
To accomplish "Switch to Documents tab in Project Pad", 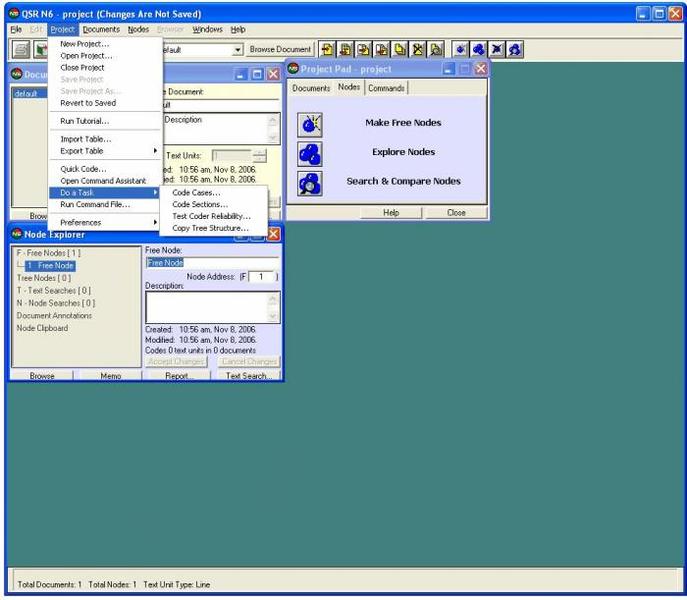I will pyautogui.click(x=311, y=88).
